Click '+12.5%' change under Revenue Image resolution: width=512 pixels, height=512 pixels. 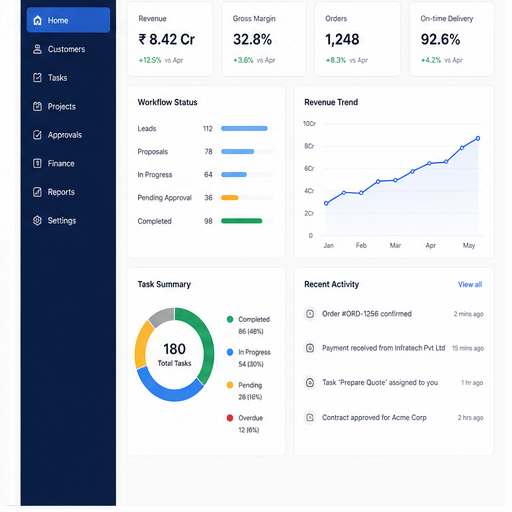[150, 60]
